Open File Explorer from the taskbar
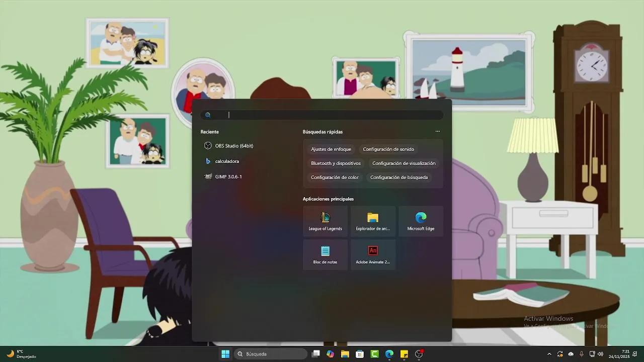The image size is (644, 362). 345,354
